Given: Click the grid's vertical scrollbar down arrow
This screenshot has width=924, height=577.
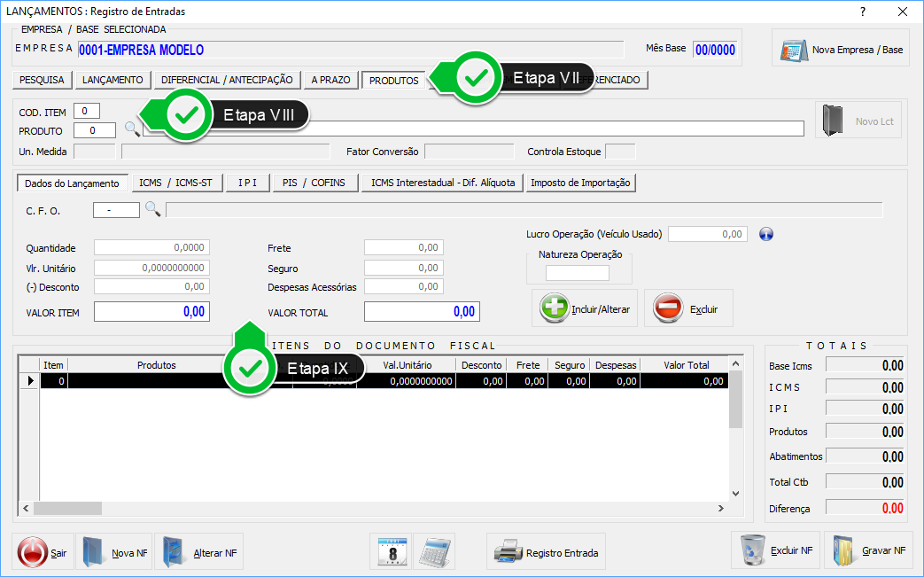Looking at the screenshot, I should click(x=735, y=494).
